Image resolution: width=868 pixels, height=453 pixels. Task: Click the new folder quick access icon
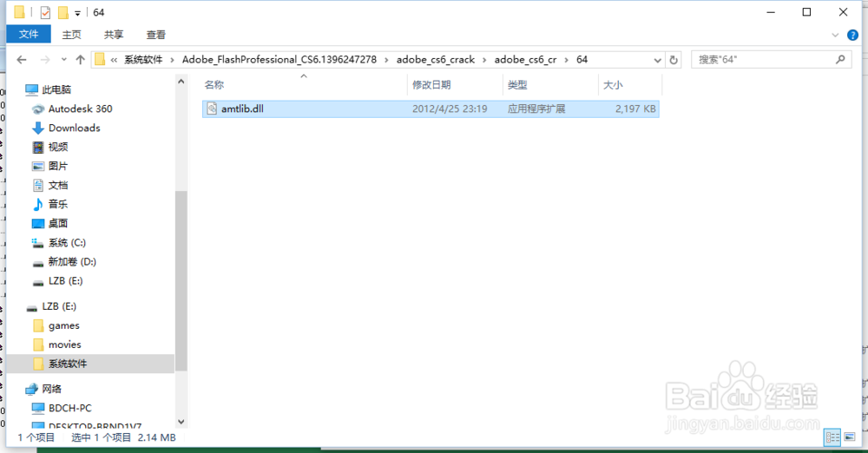click(x=63, y=12)
